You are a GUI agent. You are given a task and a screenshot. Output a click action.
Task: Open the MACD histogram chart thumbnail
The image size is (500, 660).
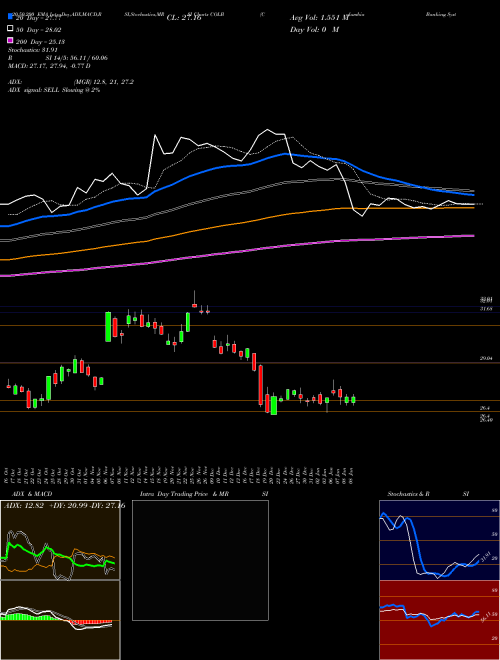click(x=60, y=620)
